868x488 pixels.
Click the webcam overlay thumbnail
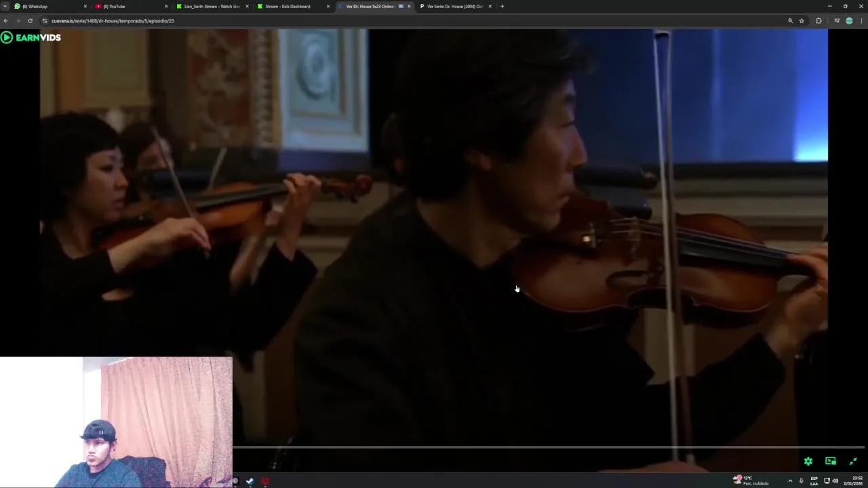[x=116, y=422]
